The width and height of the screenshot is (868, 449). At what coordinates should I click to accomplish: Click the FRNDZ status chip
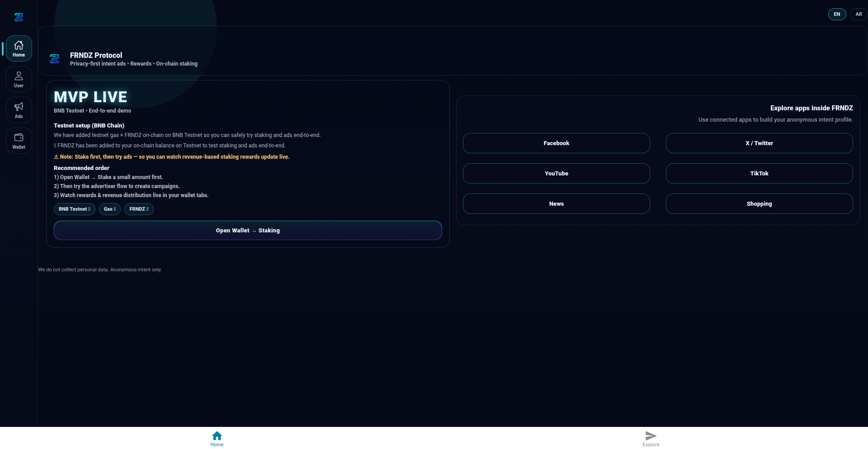[x=139, y=209]
